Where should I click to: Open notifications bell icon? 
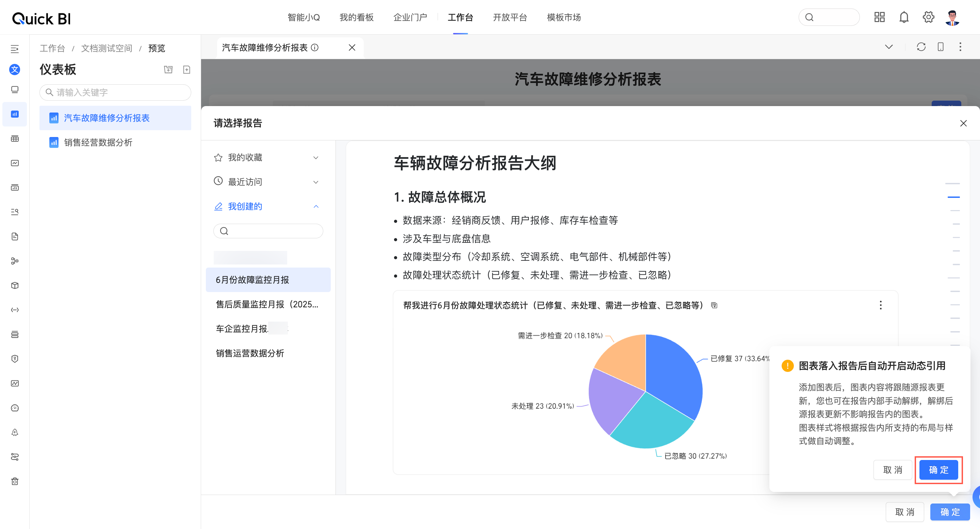coord(904,17)
